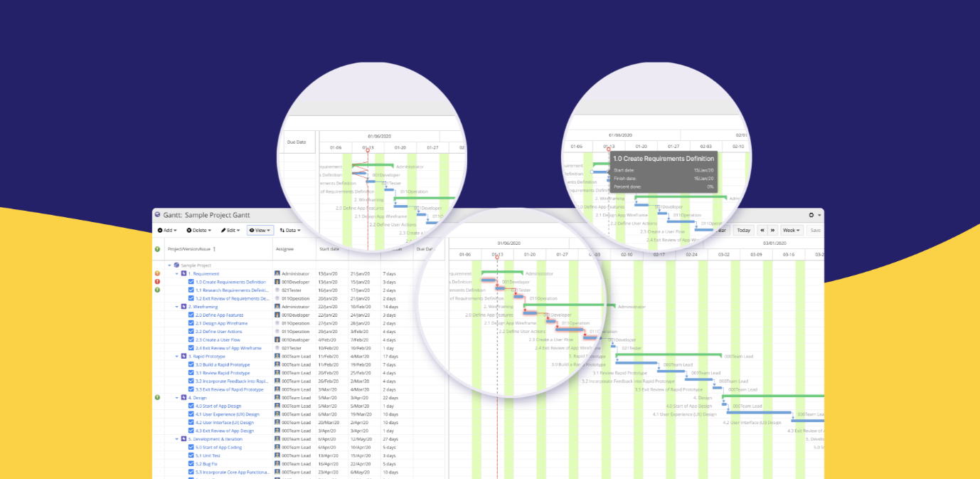Collapse the 5. Development & Iteration group

177,439
